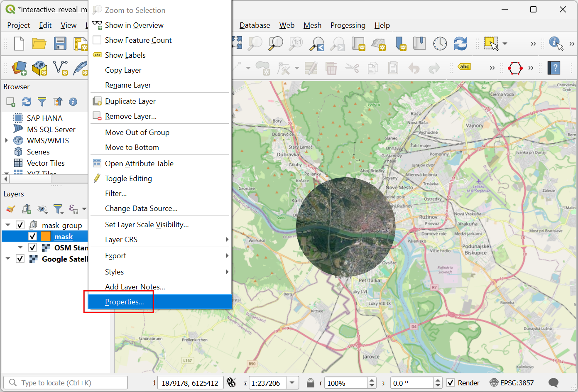
Task: Open the Processing menu
Action: 348,25
